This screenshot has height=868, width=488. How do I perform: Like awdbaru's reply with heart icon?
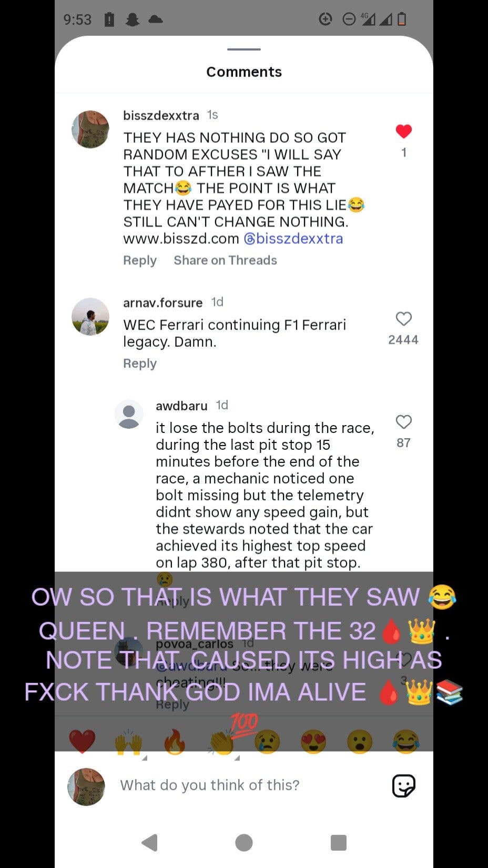pyautogui.click(x=403, y=422)
